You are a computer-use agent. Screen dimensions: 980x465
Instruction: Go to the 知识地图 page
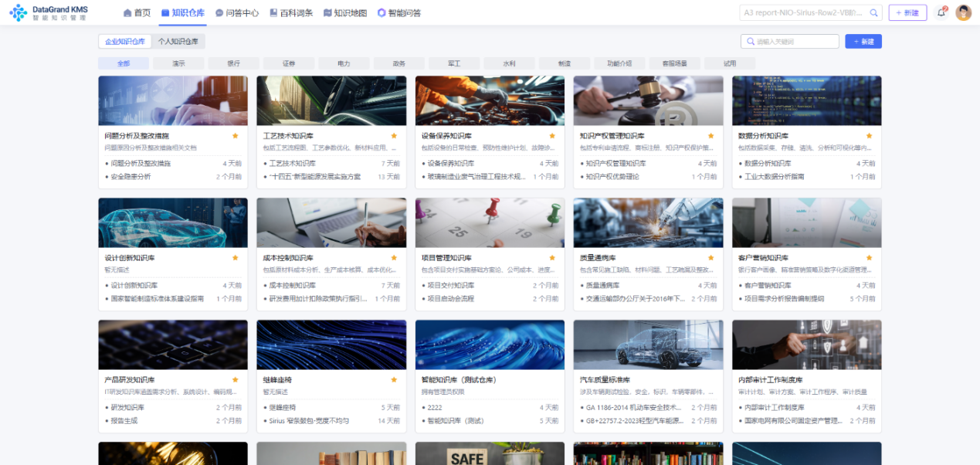345,13
